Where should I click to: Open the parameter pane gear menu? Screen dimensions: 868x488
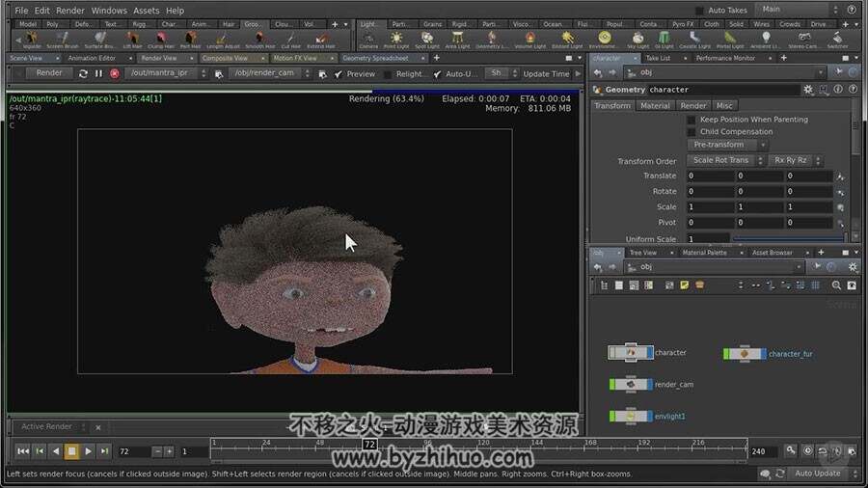click(808, 90)
